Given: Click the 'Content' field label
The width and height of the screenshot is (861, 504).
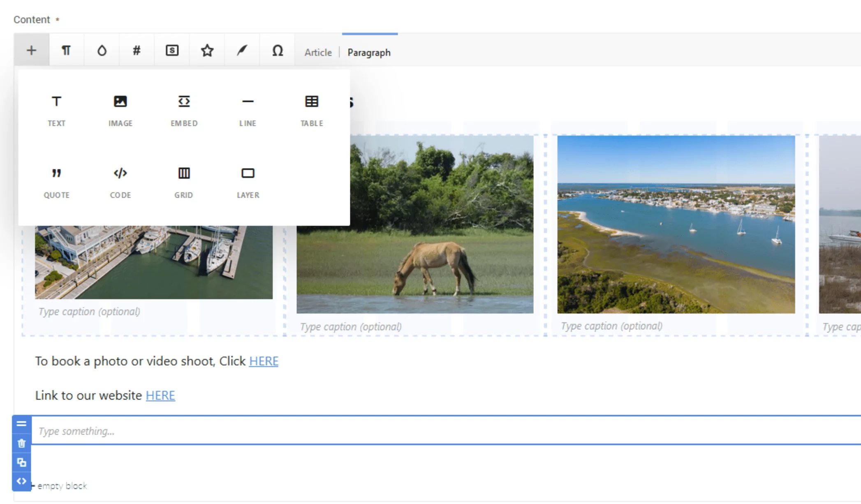Looking at the screenshot, I should (32, 19).
